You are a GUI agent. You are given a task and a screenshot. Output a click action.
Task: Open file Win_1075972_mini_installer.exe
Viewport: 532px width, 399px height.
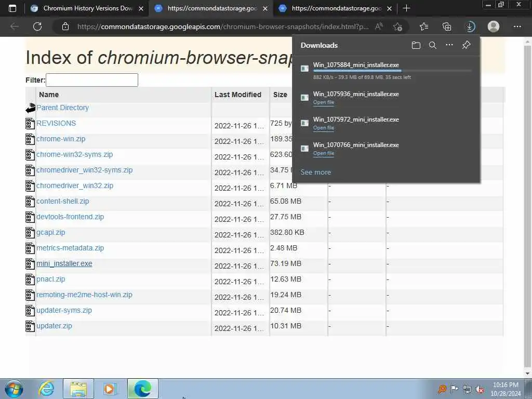pyautogui.click(x=323, y=128)
